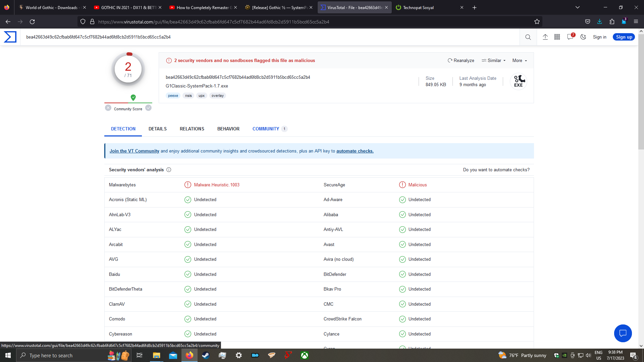Click the Reanalyze option

pos(461,60)
